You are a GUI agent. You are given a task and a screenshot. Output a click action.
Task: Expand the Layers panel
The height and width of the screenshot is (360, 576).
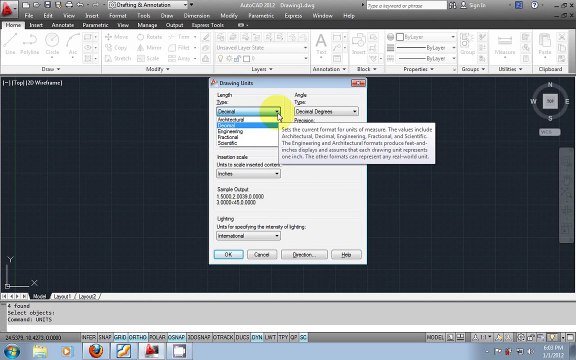click(x=262, y=69)
